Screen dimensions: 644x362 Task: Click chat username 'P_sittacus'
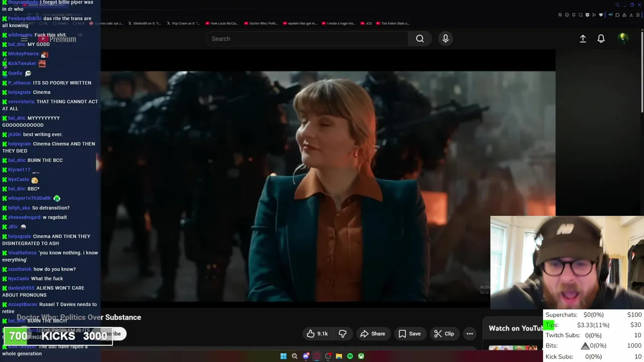[20, 82]
